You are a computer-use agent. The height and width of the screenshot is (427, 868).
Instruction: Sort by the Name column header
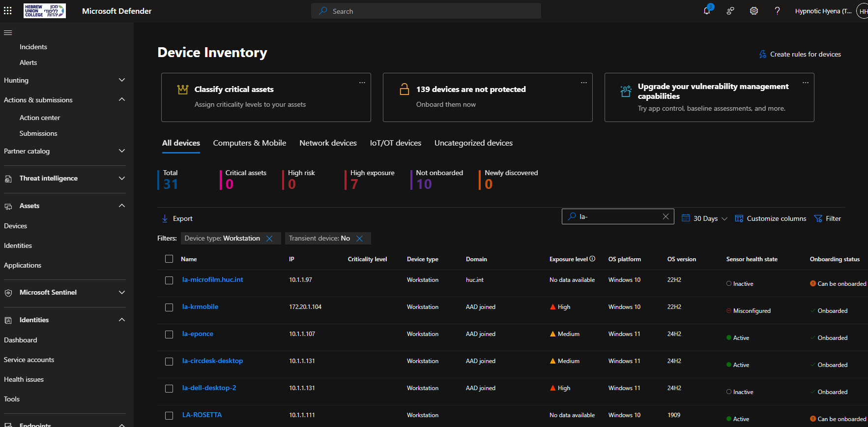tap(189, 259)
